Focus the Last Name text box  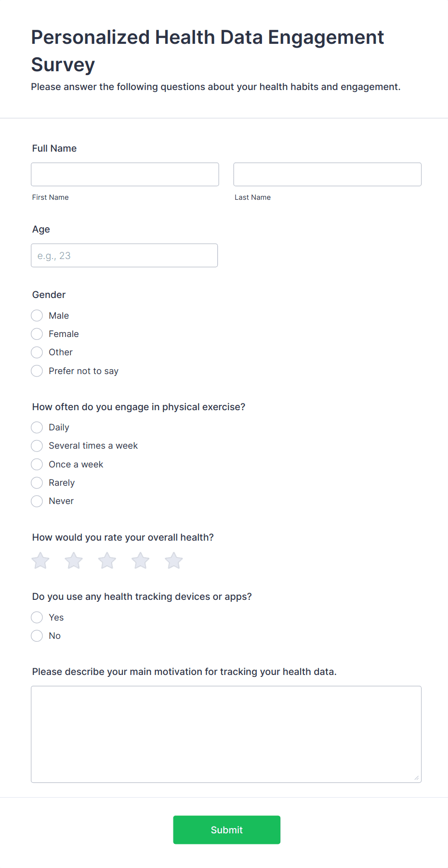[x=327, y=174]
